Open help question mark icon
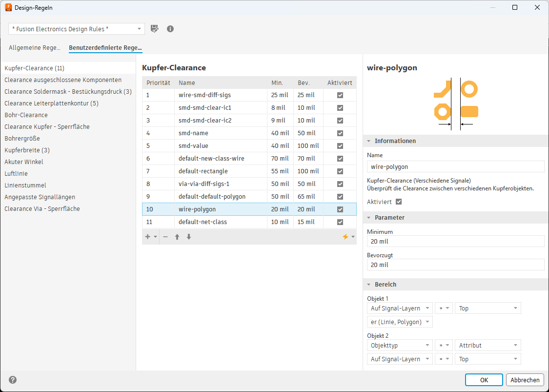 pos(13,380)
